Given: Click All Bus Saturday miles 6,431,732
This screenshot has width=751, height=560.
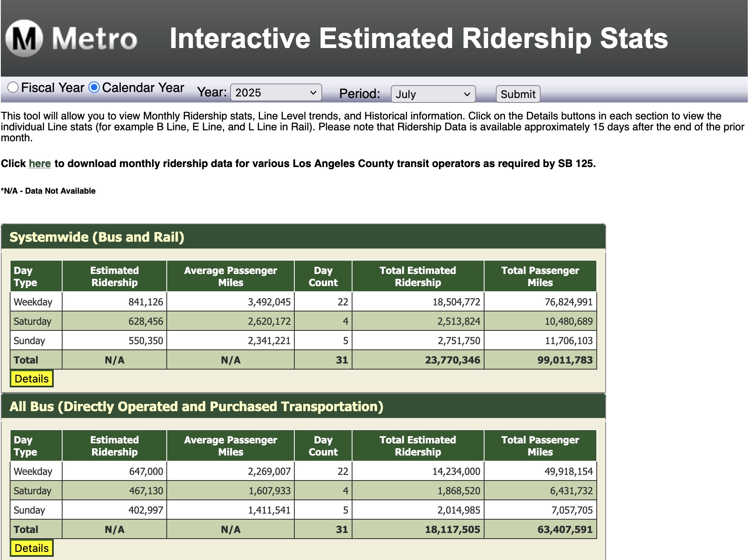Looking at the screenshot, I should (x=571, y=491).
